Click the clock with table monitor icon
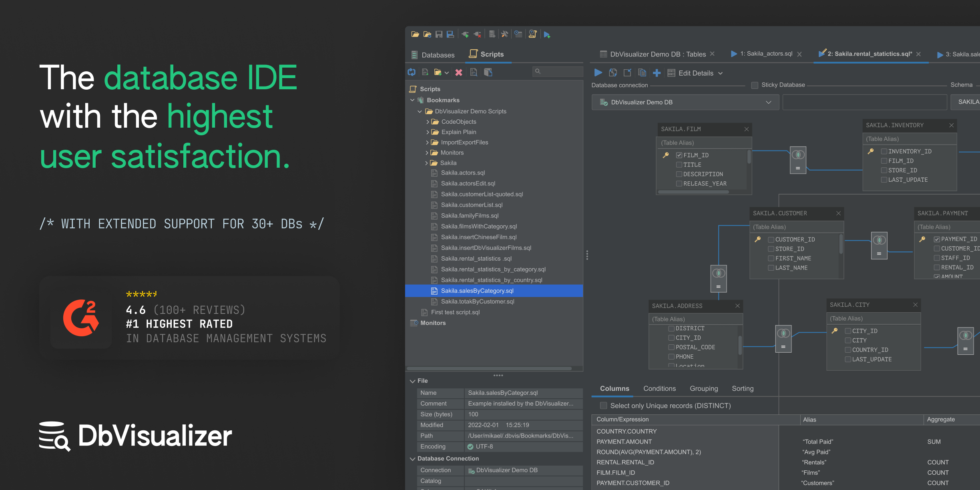Image resolution: width=980 pixels, height=490 pixels. [x=518, y=34]
